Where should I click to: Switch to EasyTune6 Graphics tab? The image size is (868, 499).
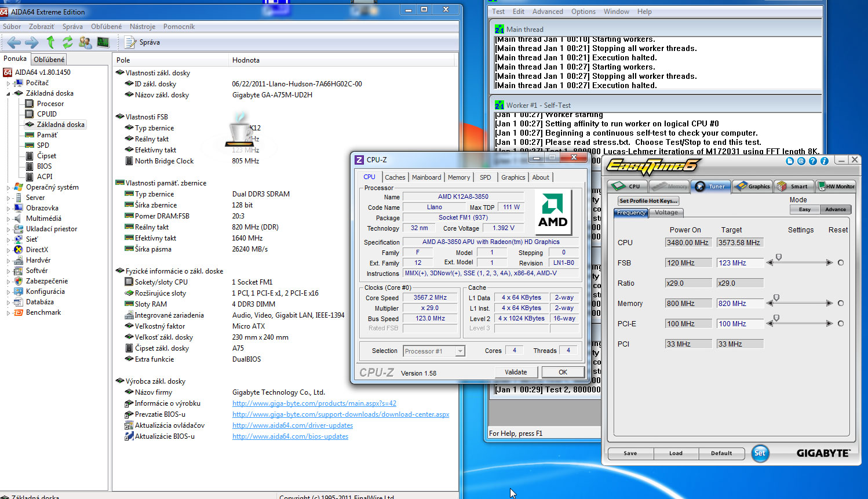(x=752, y=186)
